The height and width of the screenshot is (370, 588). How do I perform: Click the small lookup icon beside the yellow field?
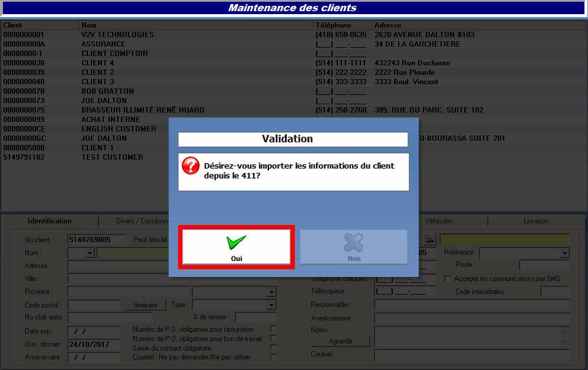(x=429, y=239)
